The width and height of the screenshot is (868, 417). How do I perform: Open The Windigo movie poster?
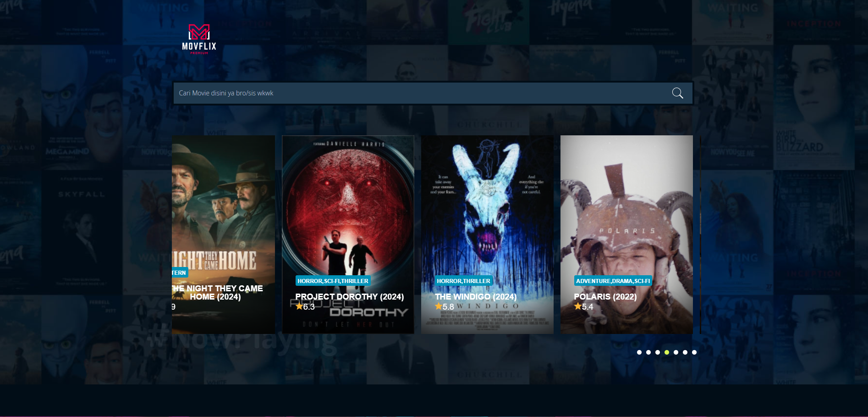pos(487,206)
